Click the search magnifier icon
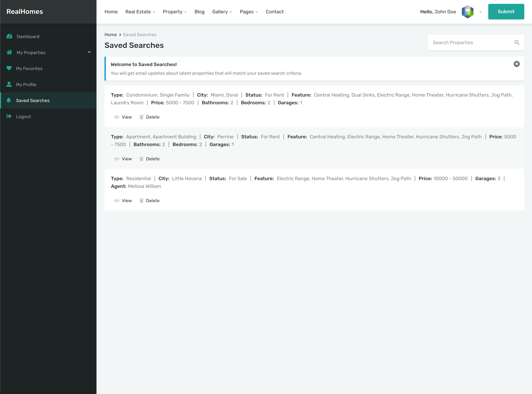Image resolution: width=532 pixels, height=394 pixels. coord(517,42)
